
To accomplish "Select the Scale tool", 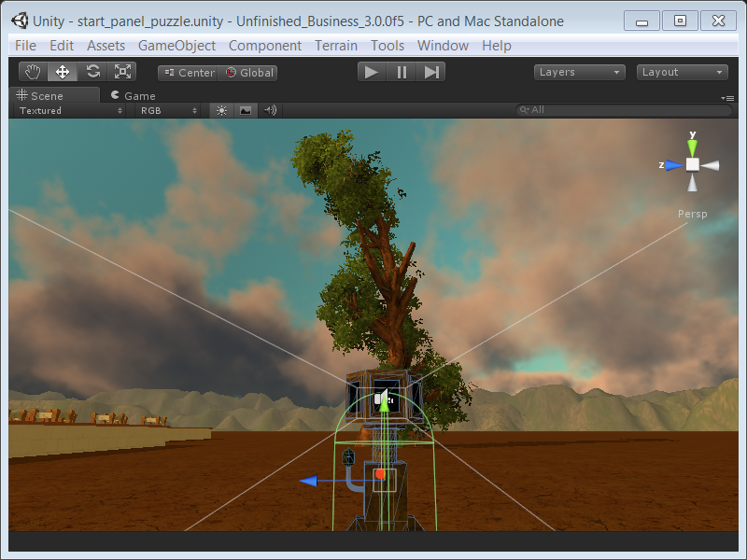I will [122, 72].
